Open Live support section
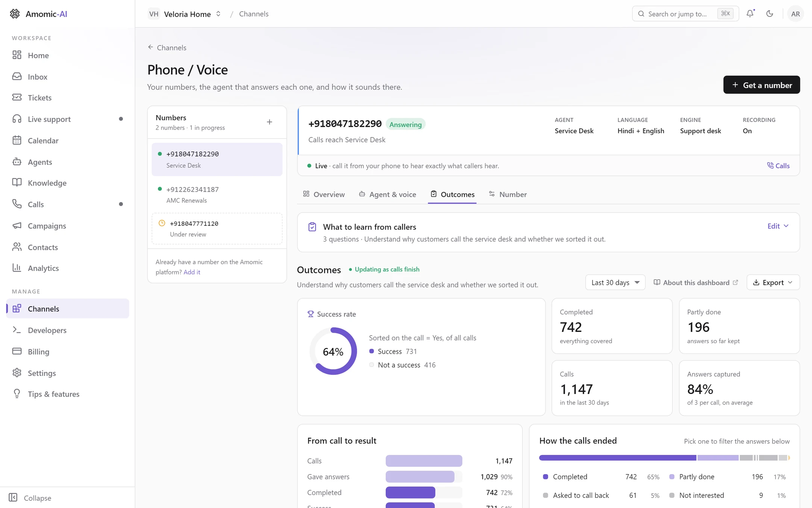 coord(68,119)
